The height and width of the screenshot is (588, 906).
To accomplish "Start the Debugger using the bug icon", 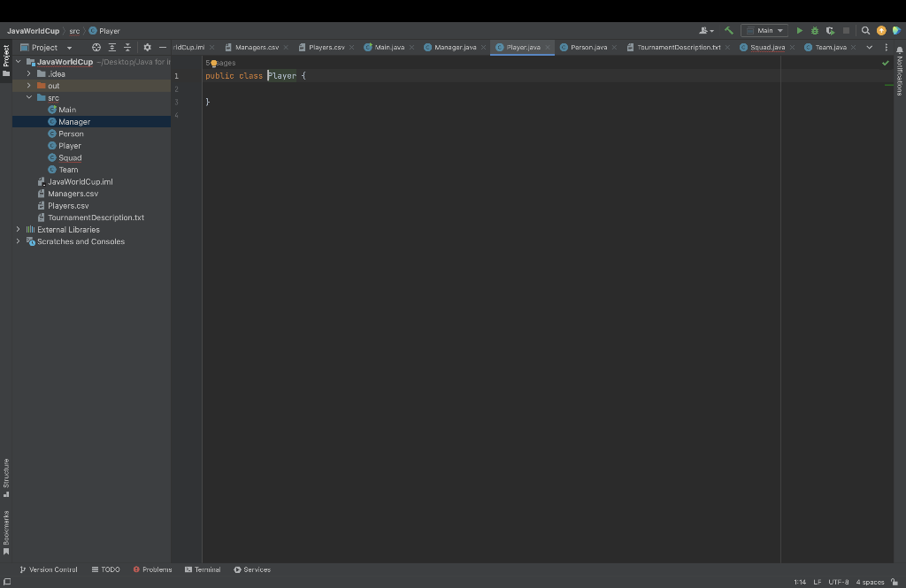I will point(815,29).
